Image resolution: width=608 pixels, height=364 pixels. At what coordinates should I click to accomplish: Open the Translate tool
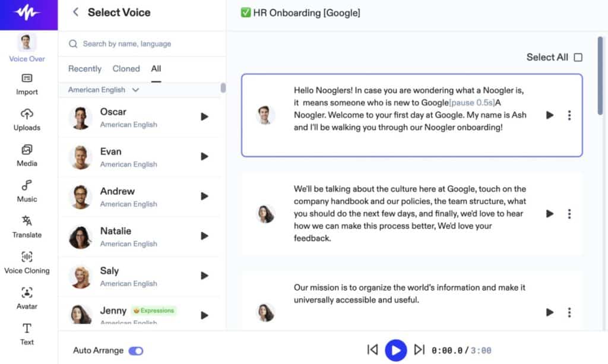(x=27, y=226)
